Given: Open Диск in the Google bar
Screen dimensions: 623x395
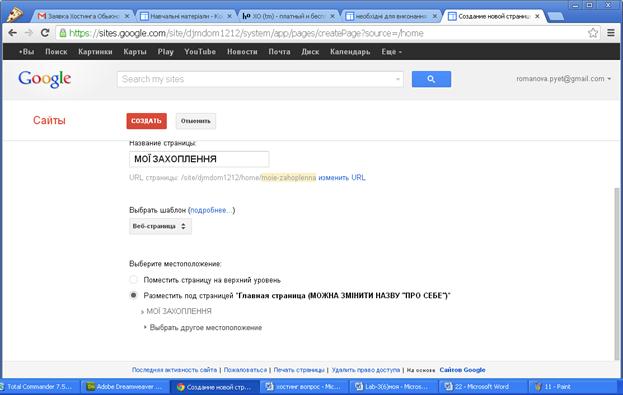Looking at the screenshot, I should (x=310, y=52).
